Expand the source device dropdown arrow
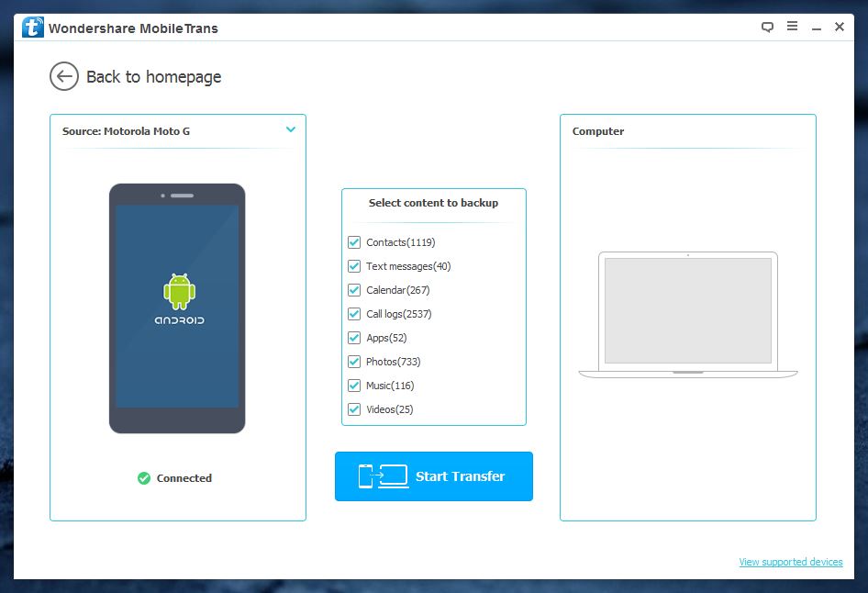868x593 pixels. [x=291, y=129]
